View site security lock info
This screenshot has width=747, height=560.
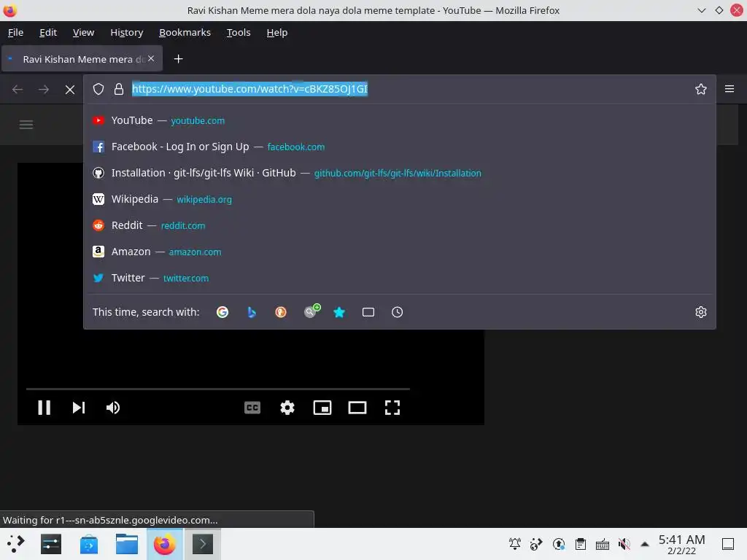119,89
